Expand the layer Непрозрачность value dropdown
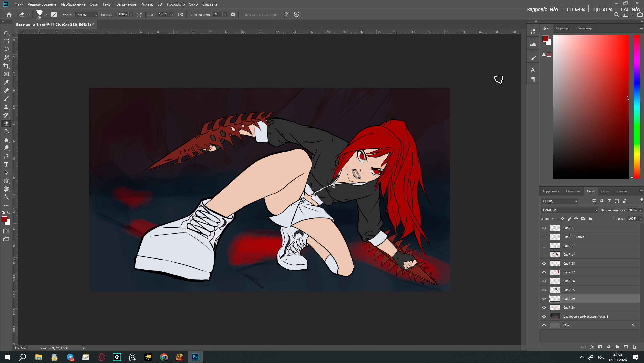 (x=641, y=210)
